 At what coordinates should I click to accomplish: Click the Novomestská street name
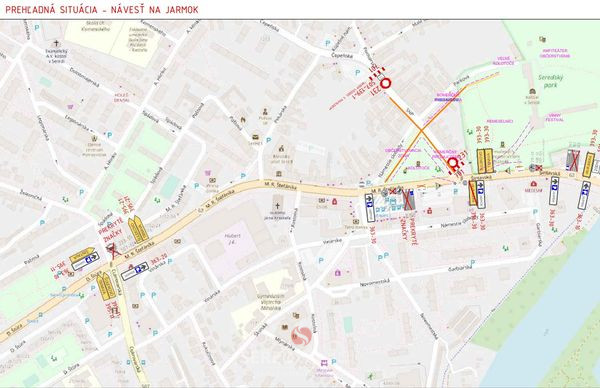375,283
